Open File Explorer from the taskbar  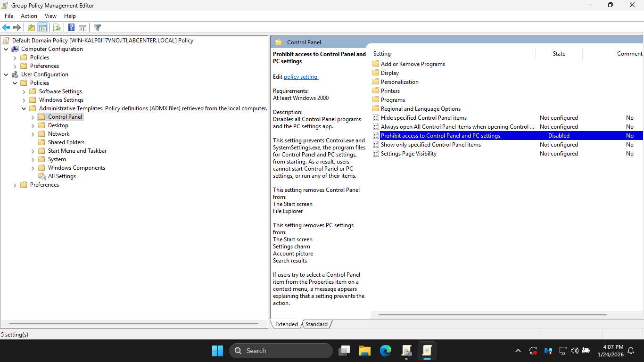[364, 351]
